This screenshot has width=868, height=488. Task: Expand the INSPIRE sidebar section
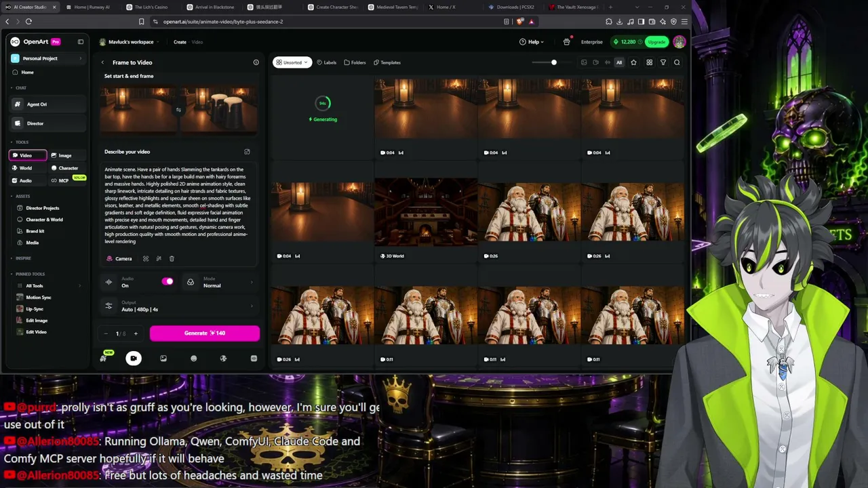(22, 258)
